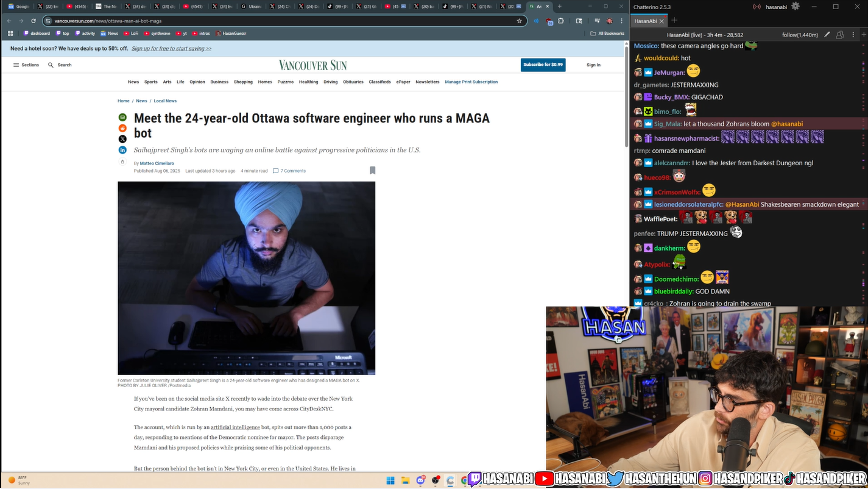Share article on LinkedIn icon

122,150
